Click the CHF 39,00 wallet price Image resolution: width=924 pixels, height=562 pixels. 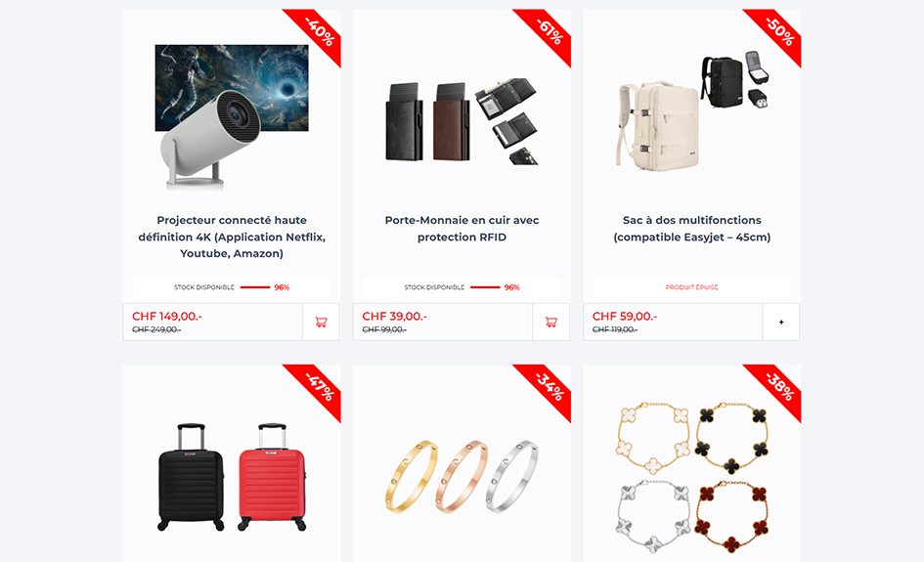point(394,317)
